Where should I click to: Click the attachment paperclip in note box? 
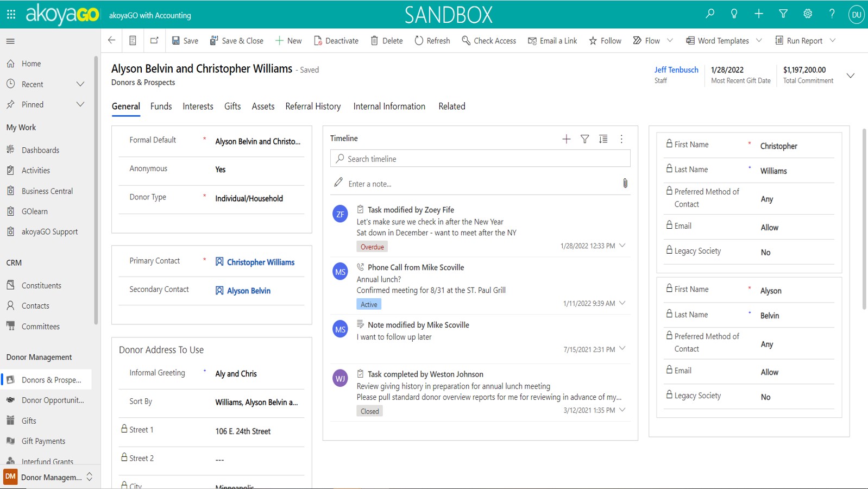click(625, 184)
